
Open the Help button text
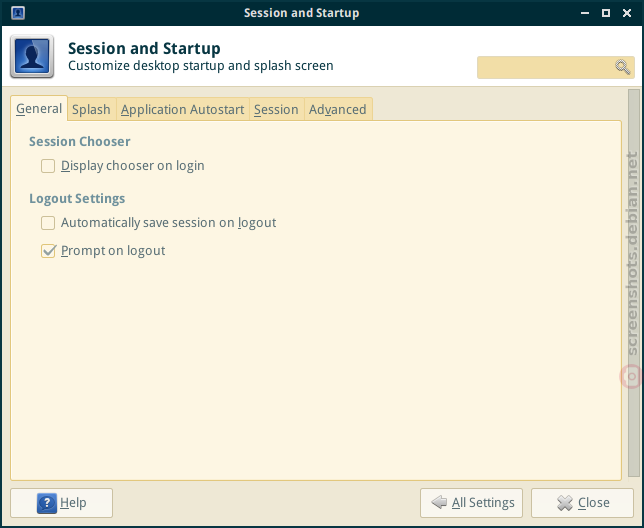[x=73, y=503]
